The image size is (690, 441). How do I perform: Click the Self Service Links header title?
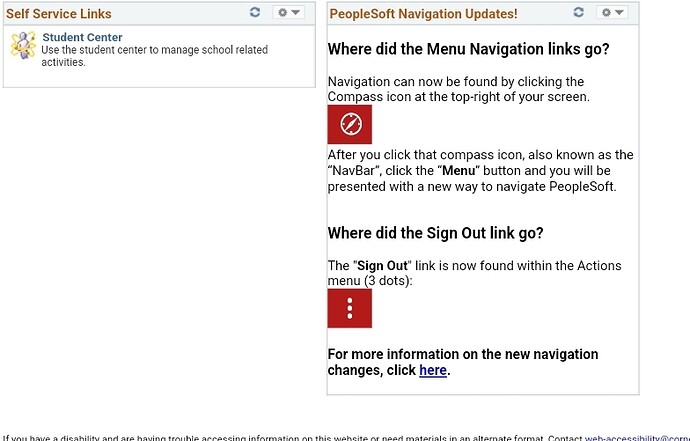click(x=59, y=14)
